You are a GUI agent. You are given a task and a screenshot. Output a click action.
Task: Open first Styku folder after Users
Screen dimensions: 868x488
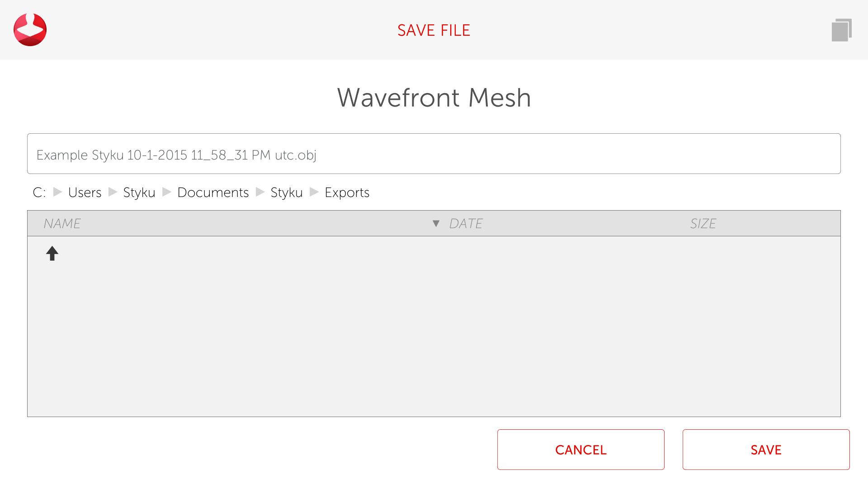point(139,192)
